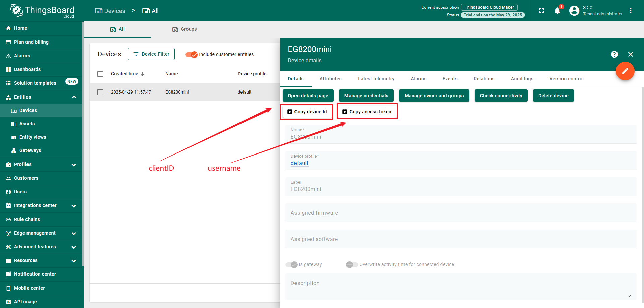Click the Manage credentials button
644x308 pixels.
(366, 96)
